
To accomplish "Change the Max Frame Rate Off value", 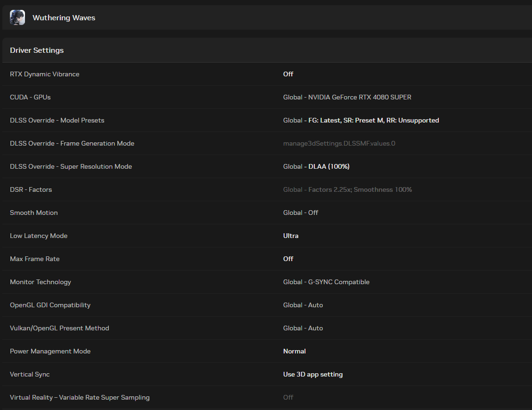I will point(288,259).
